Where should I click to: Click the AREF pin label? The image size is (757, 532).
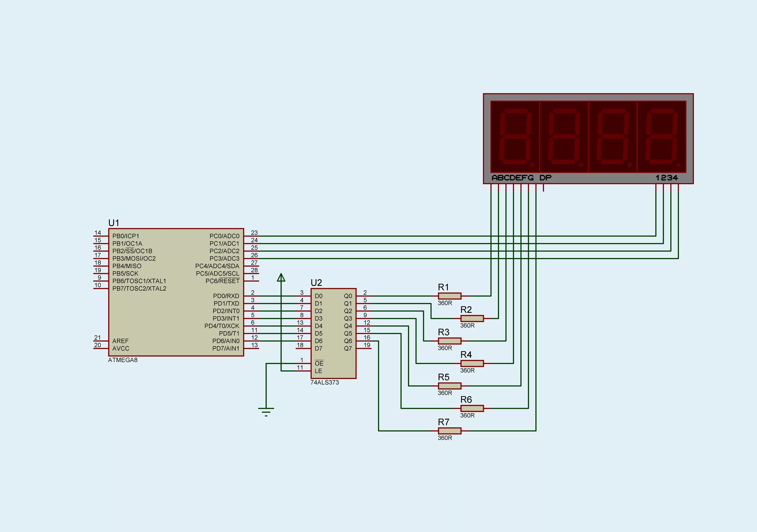coord(120,341)
